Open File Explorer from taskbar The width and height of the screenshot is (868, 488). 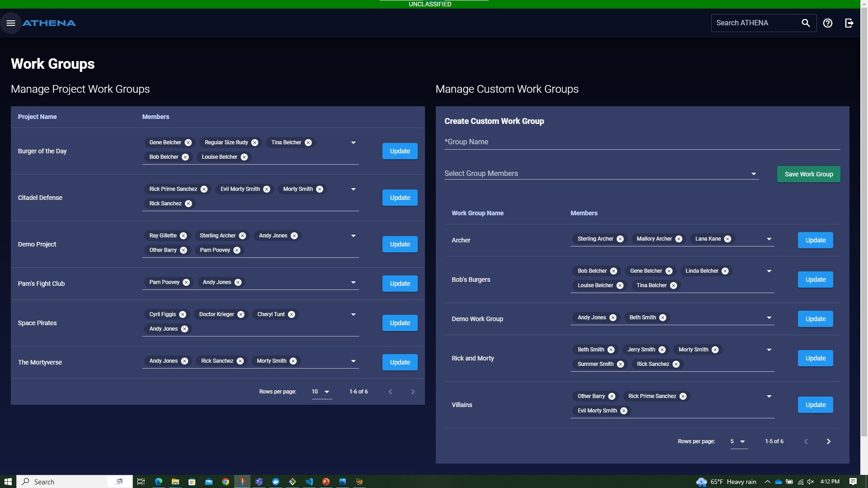(x=175, y=482)
